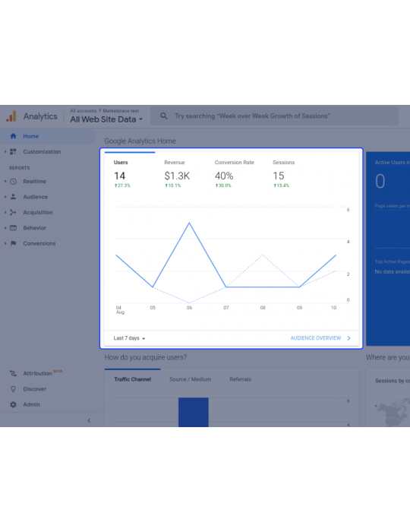Switch to Source / Medium tab
Screen dimensions: 410x532
click(190, 379)
